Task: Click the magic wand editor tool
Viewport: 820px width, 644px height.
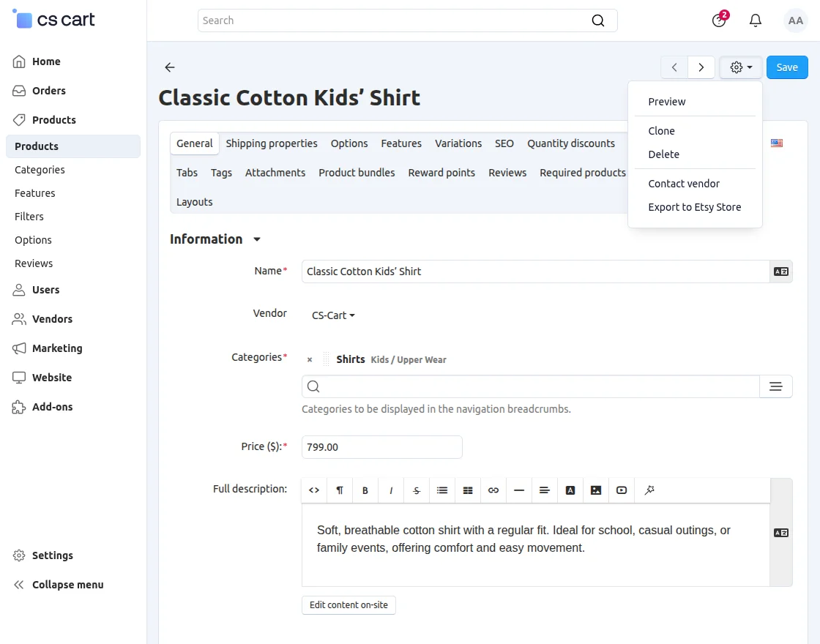Action: click(x=649, y=490)
